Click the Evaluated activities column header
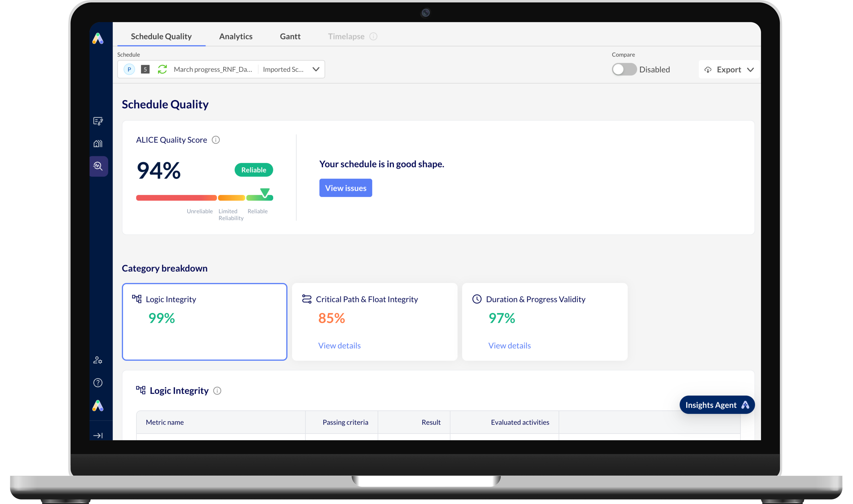 click(x=520, y=422)
